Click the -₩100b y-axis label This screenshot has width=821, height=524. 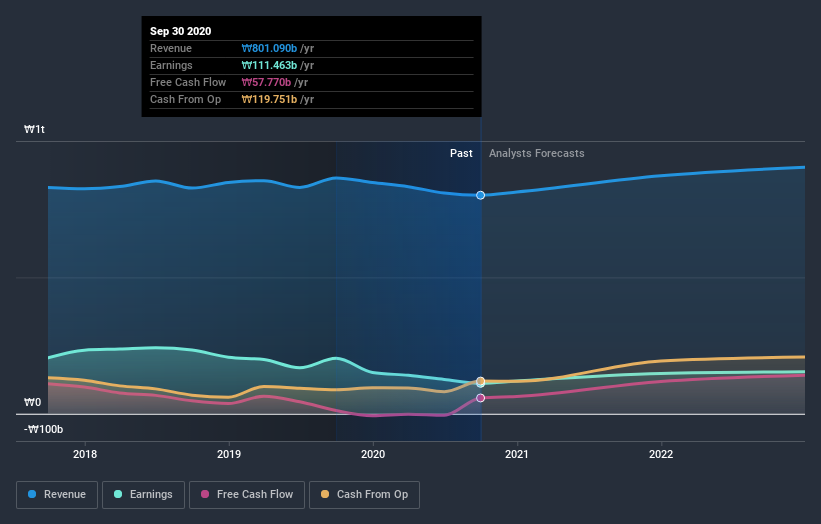coord(43,430)
